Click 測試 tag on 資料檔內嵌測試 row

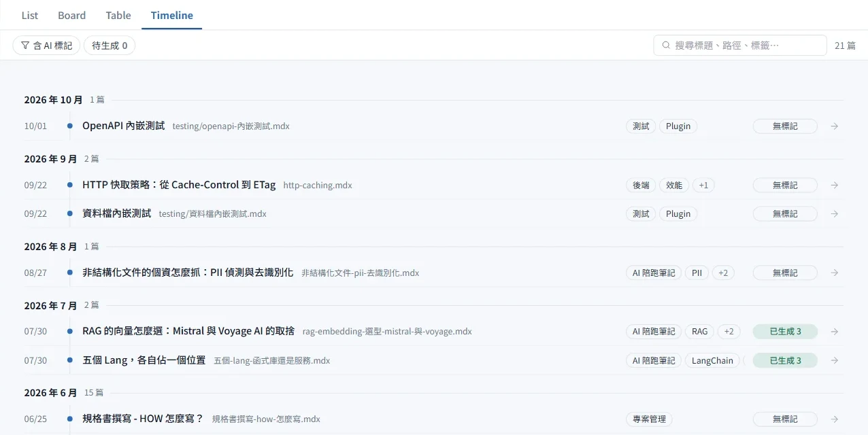tap(641, 213)
